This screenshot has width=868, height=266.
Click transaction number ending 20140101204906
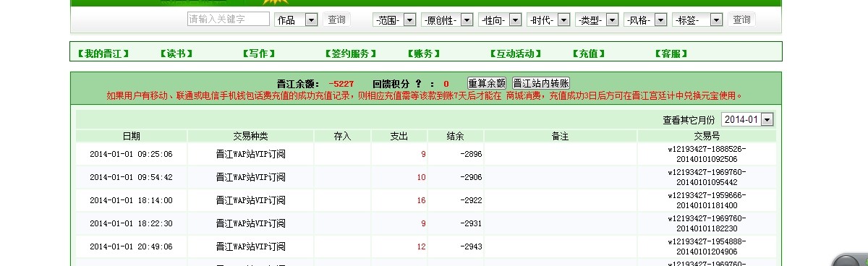click(707, 246)
